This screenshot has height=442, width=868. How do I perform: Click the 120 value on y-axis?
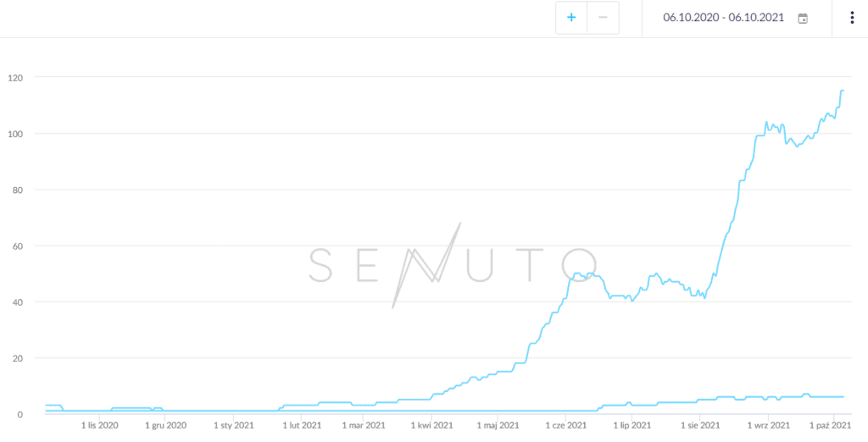coord(39,78)
